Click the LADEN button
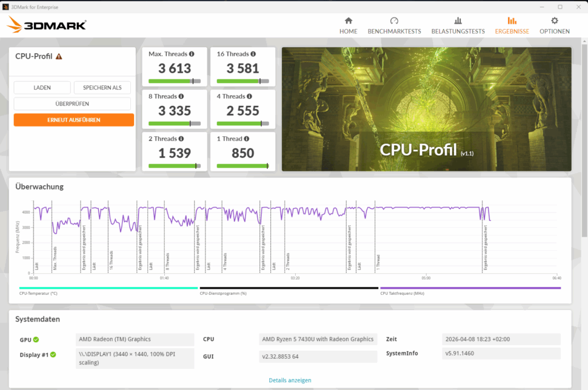Screen dimensions: 588x390 [x=42, y=88]
